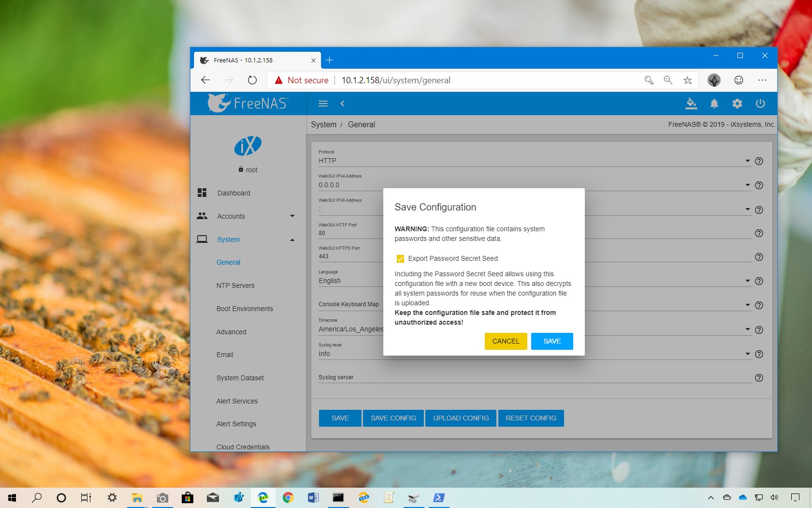
Task: Open the Protocol dropdown
Action: click(x=747, y=161)
